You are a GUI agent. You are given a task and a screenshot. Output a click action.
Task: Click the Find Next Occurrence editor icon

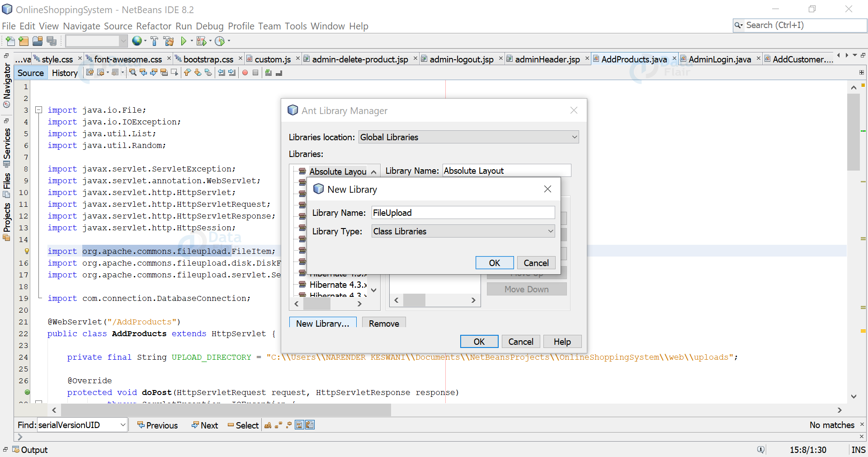coord(154,72)
